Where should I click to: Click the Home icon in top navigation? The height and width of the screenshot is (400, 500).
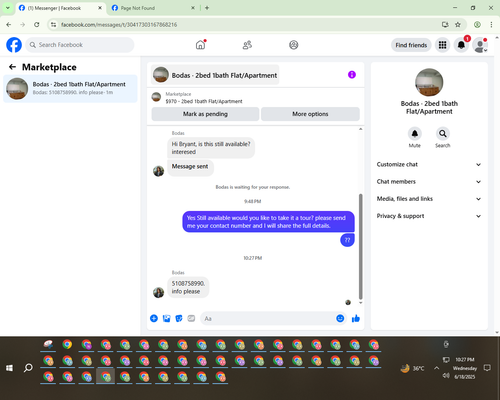pos(200,45)
